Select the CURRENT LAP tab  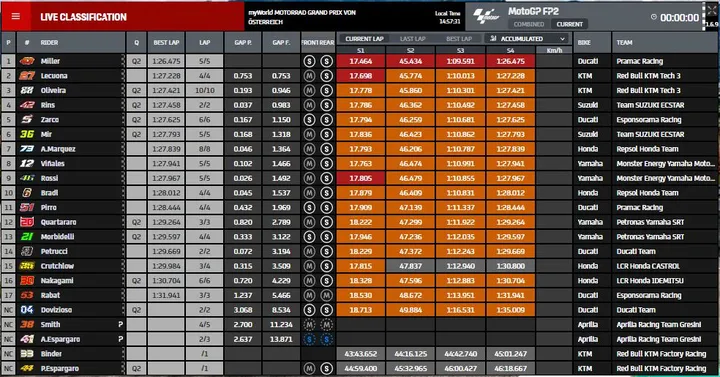[x=364, y=39]
